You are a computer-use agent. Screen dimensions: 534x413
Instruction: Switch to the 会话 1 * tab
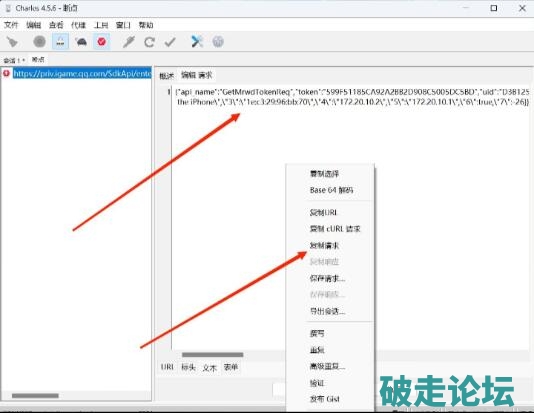pyautogui.click(x=14, y=60)
